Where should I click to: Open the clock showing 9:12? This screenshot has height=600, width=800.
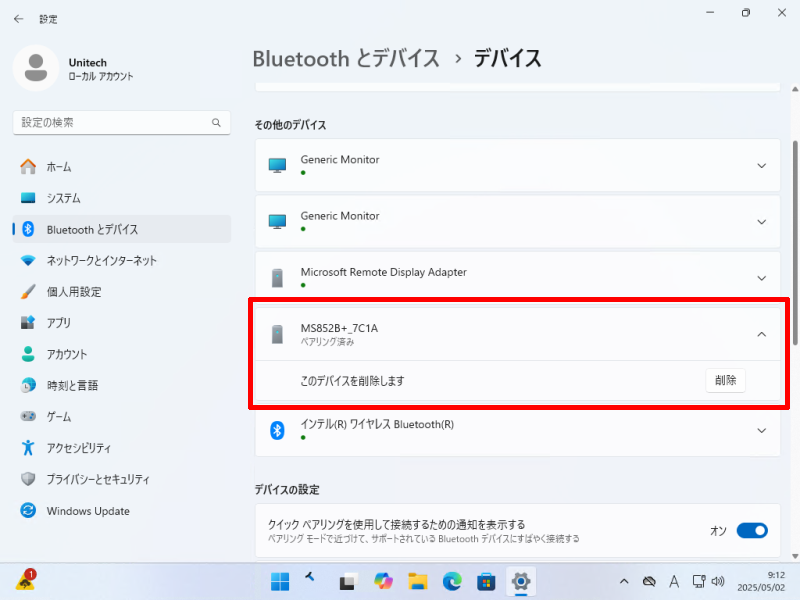click(x=761, y=582)
